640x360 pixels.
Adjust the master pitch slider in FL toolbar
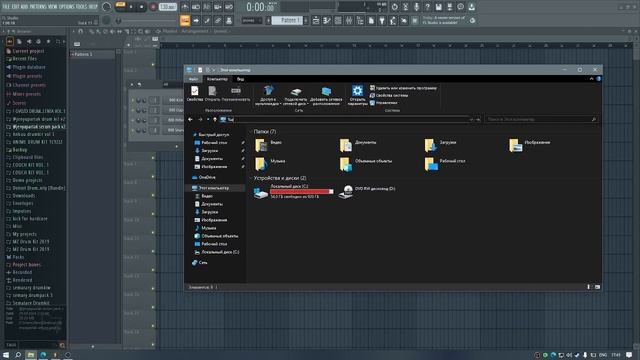[146, 20]
